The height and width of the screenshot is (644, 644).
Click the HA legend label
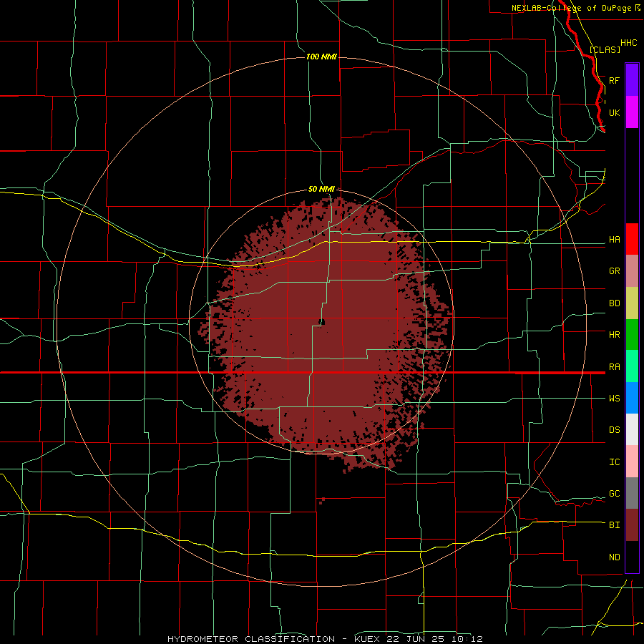(614, 240)
